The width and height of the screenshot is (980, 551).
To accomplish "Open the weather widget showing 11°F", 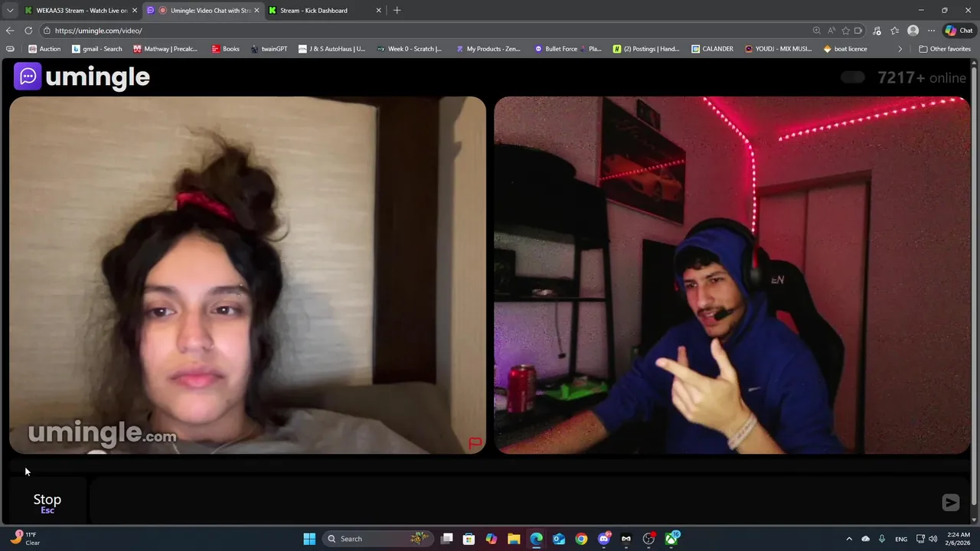I will (24, 539).
